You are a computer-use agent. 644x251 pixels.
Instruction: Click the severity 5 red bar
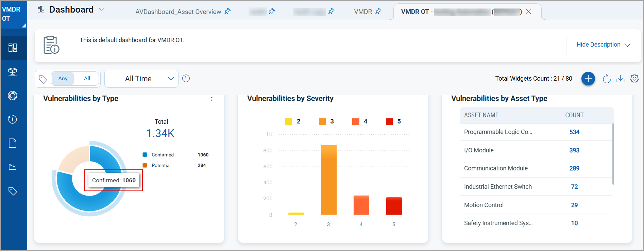[394, 206]
